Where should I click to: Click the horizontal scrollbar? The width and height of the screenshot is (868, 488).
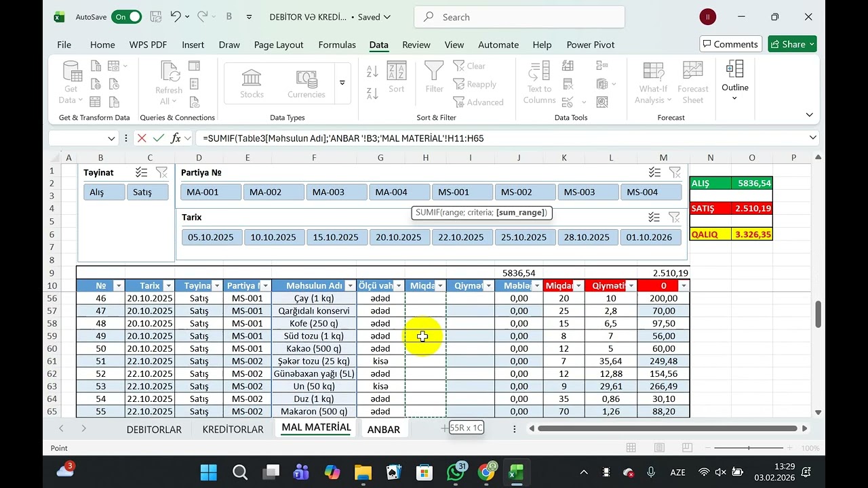(668, 428)
